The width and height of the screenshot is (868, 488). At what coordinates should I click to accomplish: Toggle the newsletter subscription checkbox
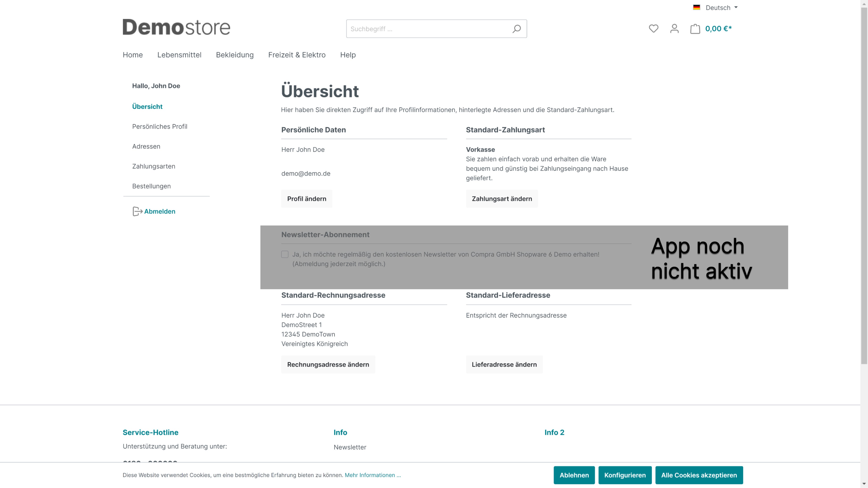pyautogui.click(x=285, y=254)
